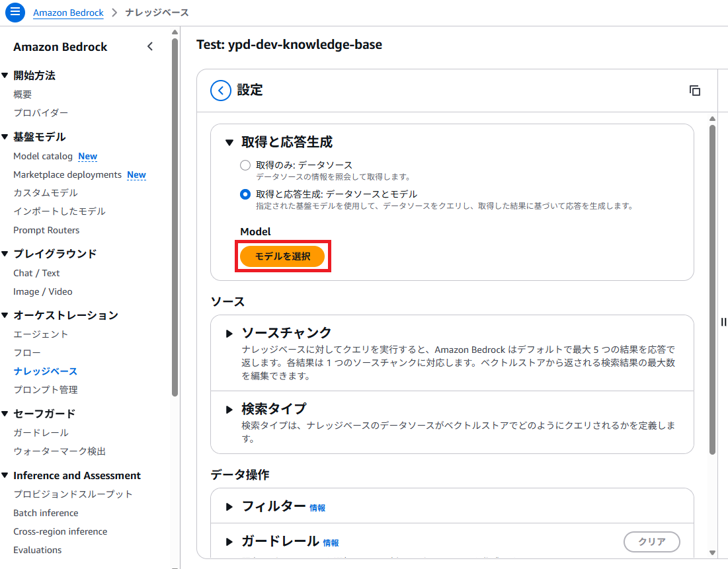The width and height of the screenshot is (728, 569).
Task: Open Cross-region inference in the sidebar
Action: click(60, 531)
